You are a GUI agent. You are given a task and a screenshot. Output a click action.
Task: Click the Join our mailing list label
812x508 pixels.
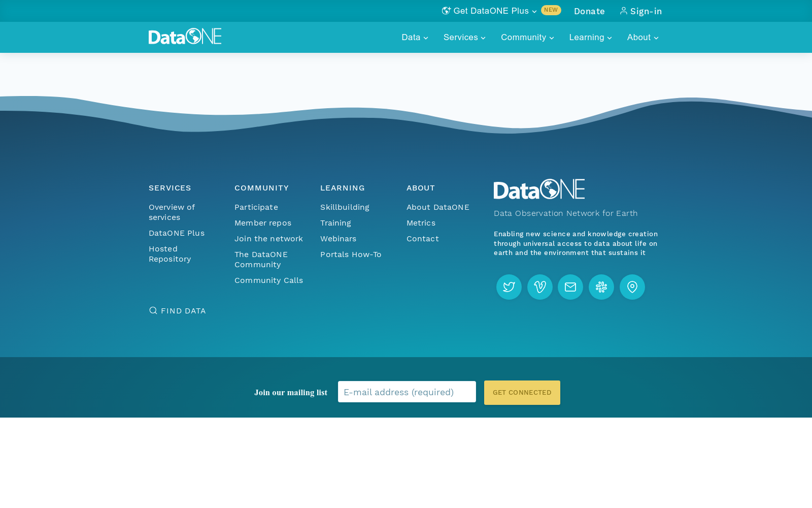[x=291, y=393]
